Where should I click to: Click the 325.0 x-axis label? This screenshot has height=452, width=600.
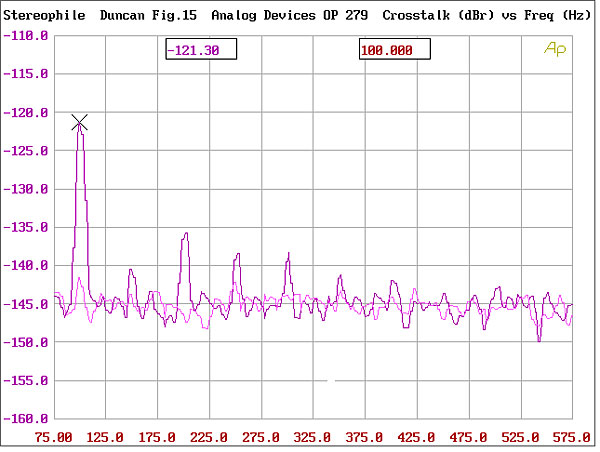click(312, 437)
